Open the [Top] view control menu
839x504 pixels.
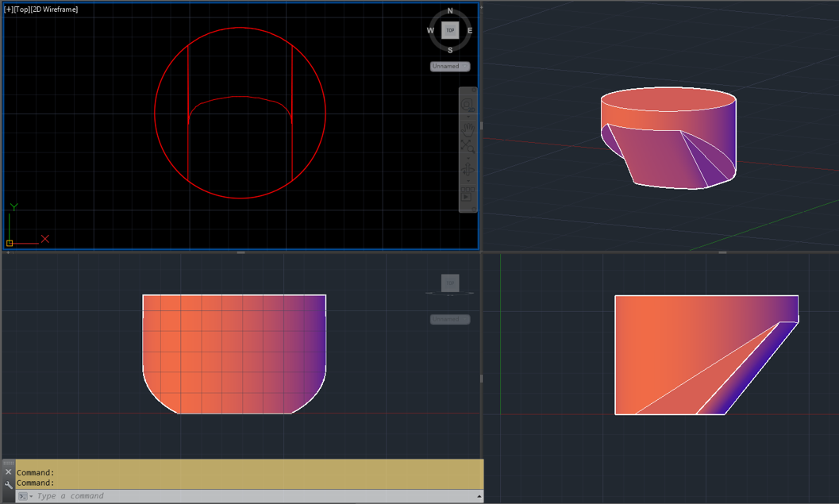(x=23, y=9)
